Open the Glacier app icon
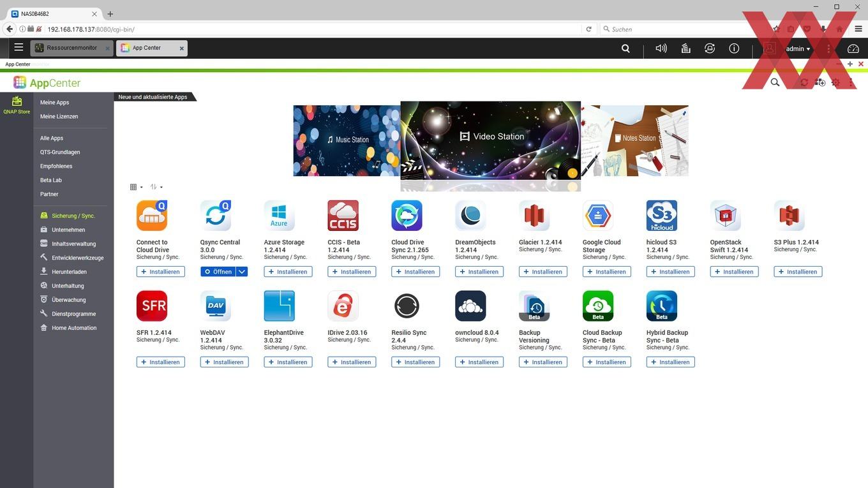The width and height of the screenshot is (868, 488). coord(535,216)
